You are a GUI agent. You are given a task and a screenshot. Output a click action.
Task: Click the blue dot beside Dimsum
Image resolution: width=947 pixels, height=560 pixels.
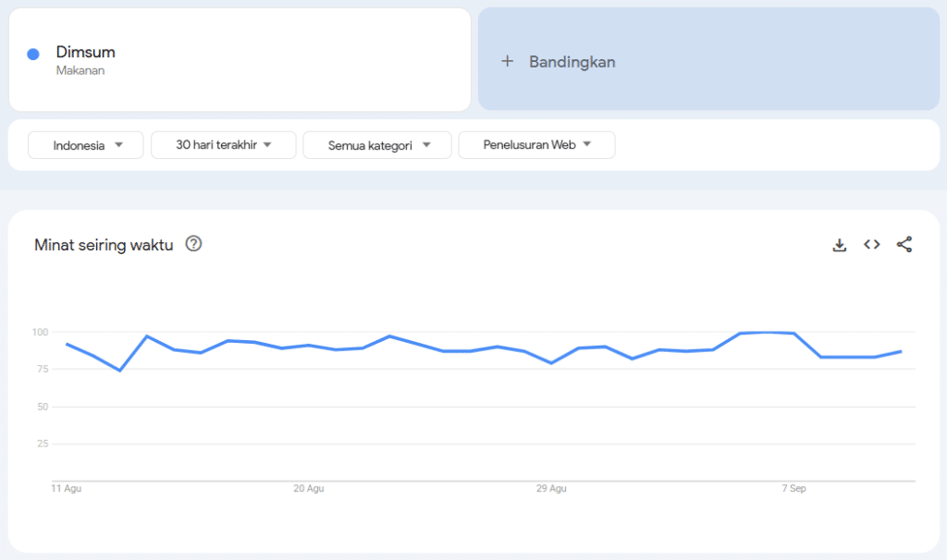32,55
